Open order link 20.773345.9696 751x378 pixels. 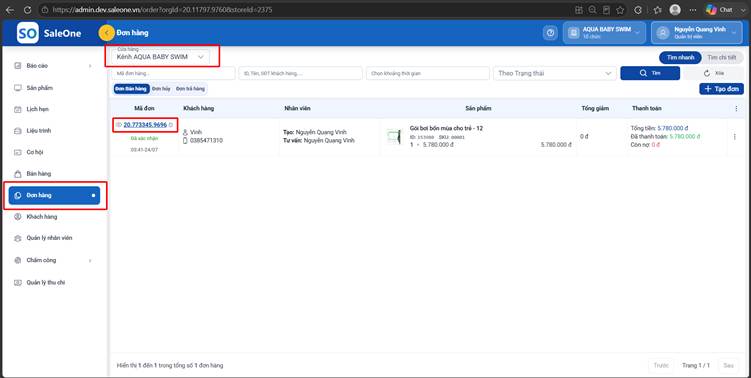[x=145, y=125]
